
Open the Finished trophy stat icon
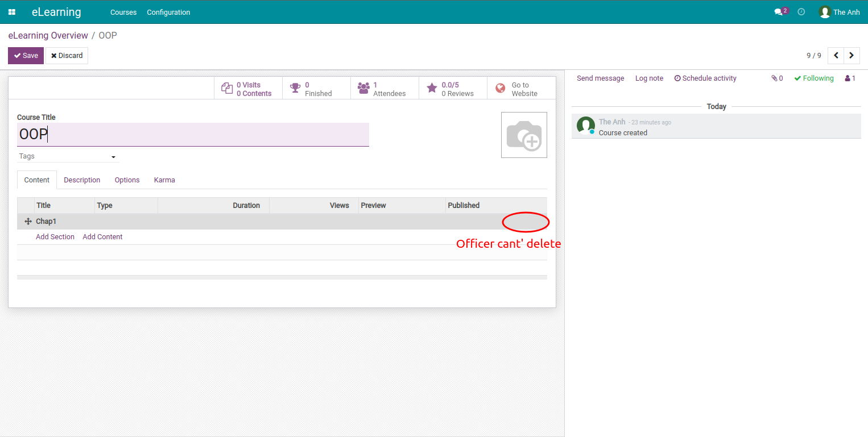(295, 88)
